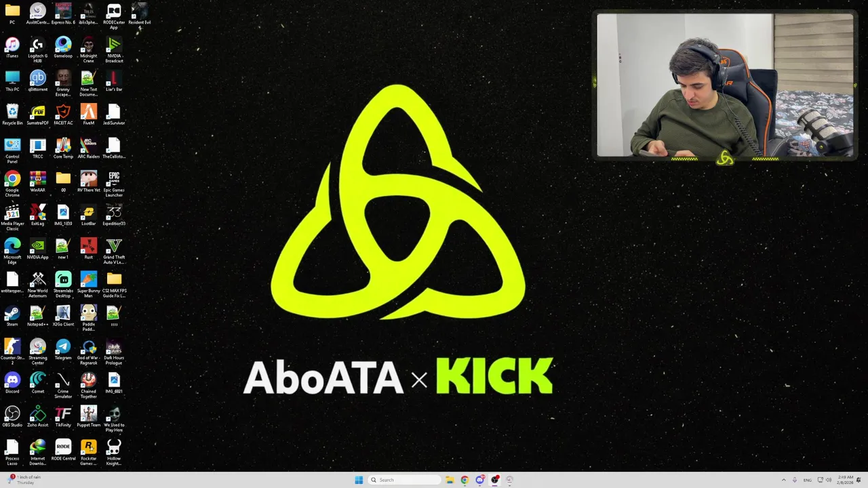Image resolution: width=868 pixels, height=488 pixels.
Task: Open Grand Theft Auto V shortcut
Action: point(114,251)
